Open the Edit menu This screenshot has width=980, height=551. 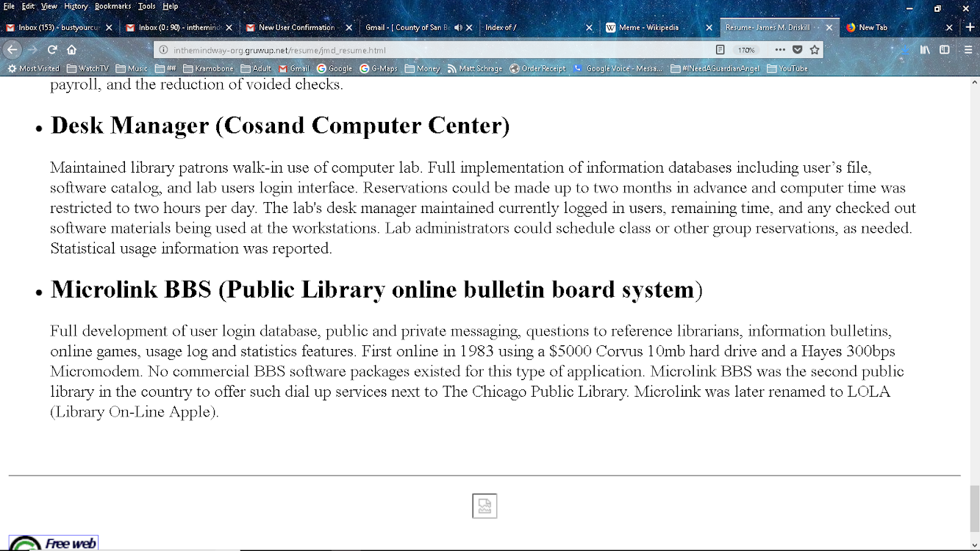pyautogui.click(x=28, y=6)
